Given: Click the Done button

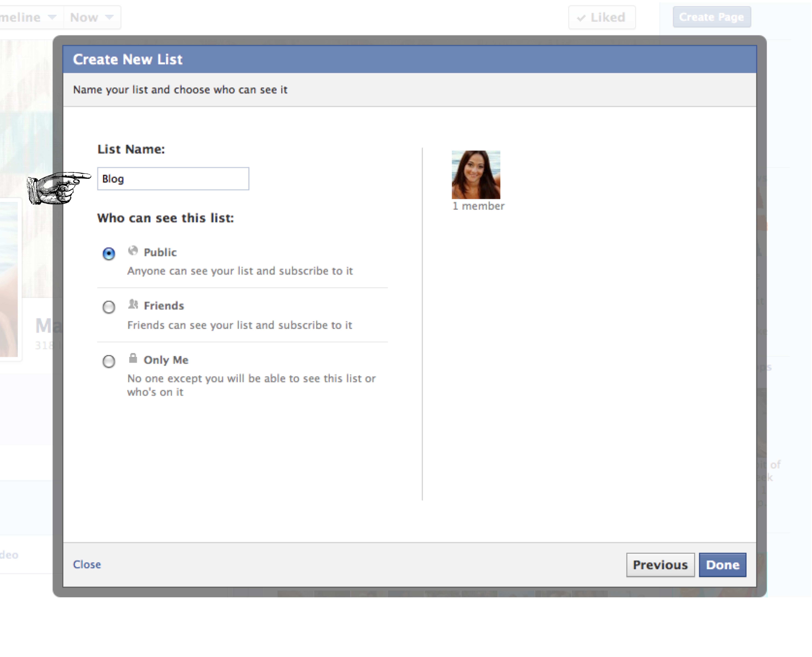Looking at the screenshot, I should click(723, 565).
